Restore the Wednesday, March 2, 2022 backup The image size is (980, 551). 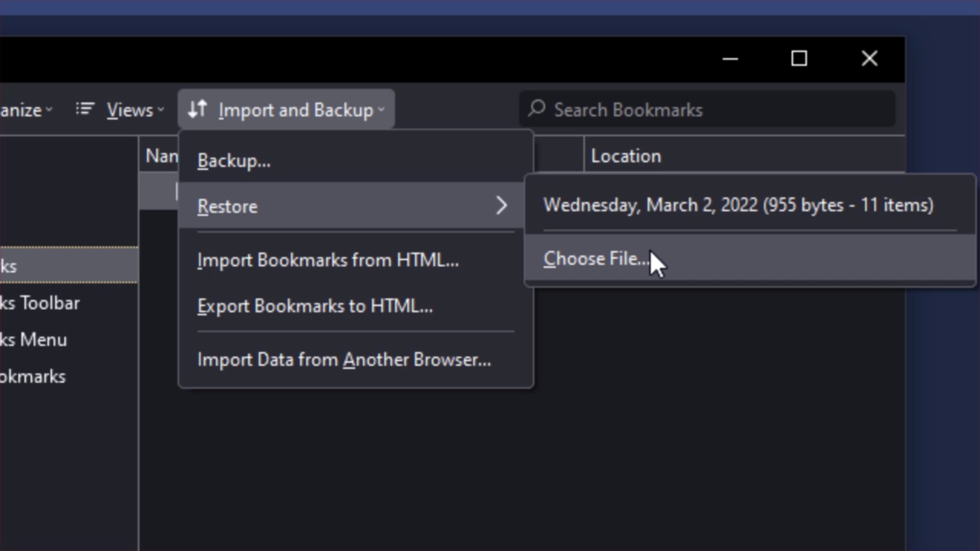pos(738,205)
